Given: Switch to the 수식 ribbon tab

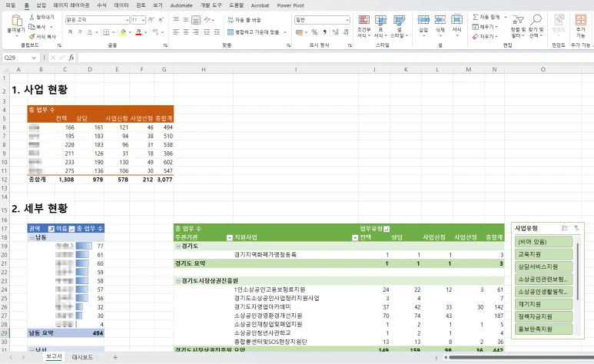Looking at the screenshot, I should click(x=101, y=5).
